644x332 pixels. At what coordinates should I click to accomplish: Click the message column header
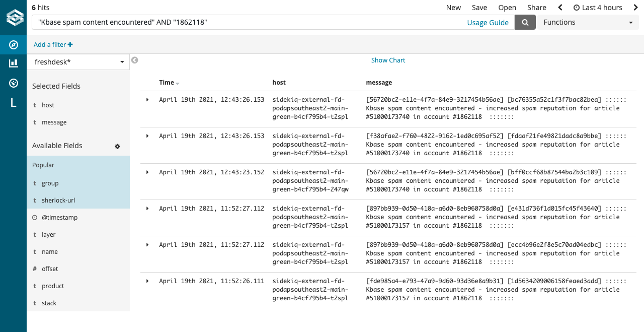(379, 83)
